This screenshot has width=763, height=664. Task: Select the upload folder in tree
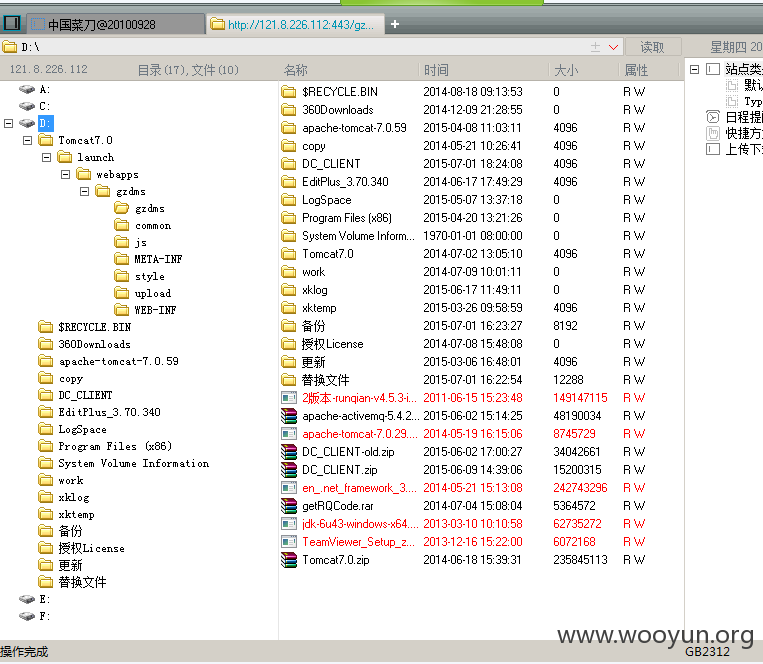pyautogui.click(x=153, y=293)
